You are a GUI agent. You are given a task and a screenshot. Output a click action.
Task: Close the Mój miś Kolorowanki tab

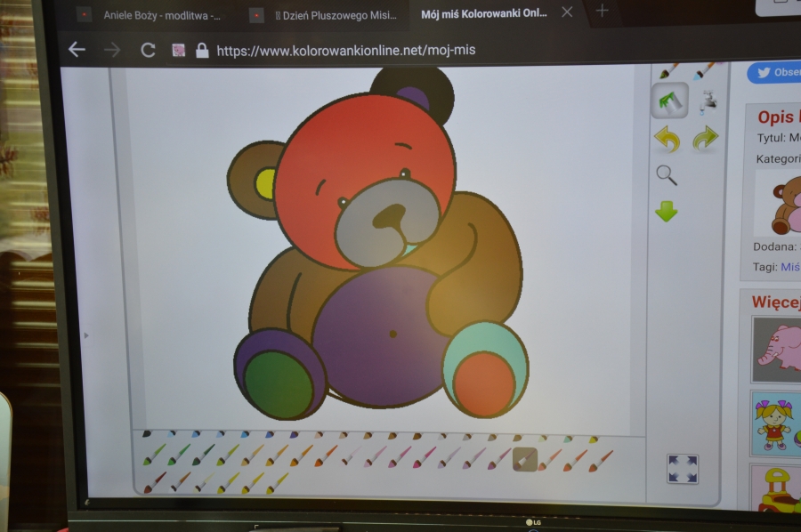[x=567, y=12]
